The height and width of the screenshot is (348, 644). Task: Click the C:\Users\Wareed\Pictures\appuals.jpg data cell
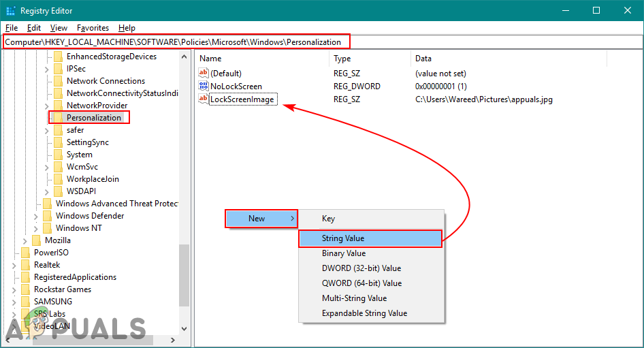tap(484, 99)
